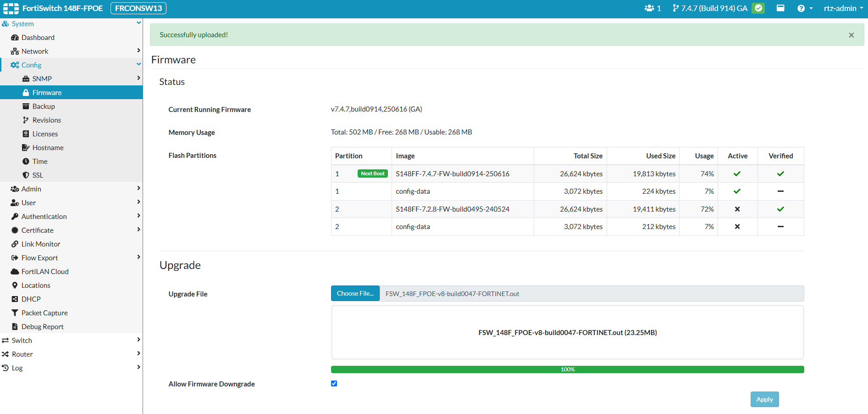The image size is (868, 414).
Task: Click the upgrade file name field
Action: (x=592, y=293)
